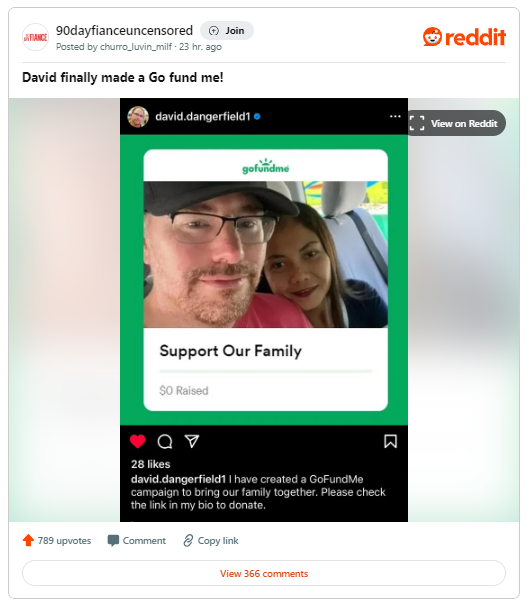Click the post title David finally made a Go fund me
Image resolution: width=530 pixels, height=607 pixels.
tap(123, 77)
